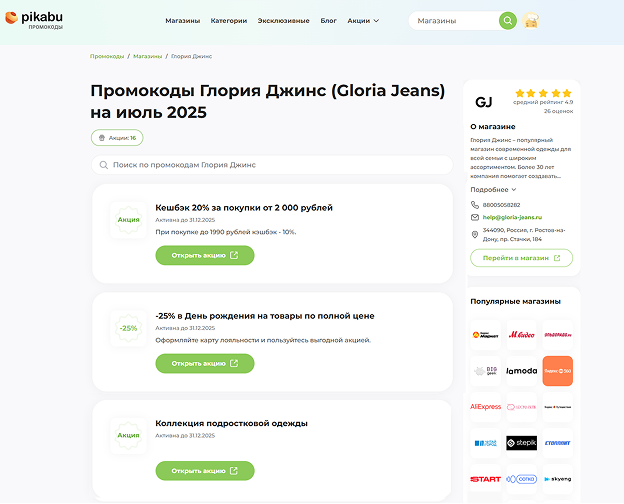The height and width of the screenshot is (504, 624).
Task: Click the phone icon beside 88005058282
Action: 475,205
